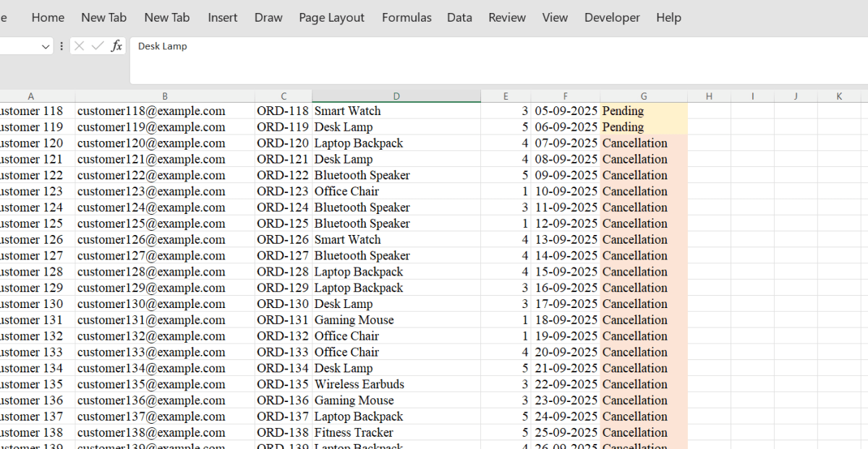Go to the Data tab
Image resolution: width=868 pixels, height=449 pixels.
459,17
